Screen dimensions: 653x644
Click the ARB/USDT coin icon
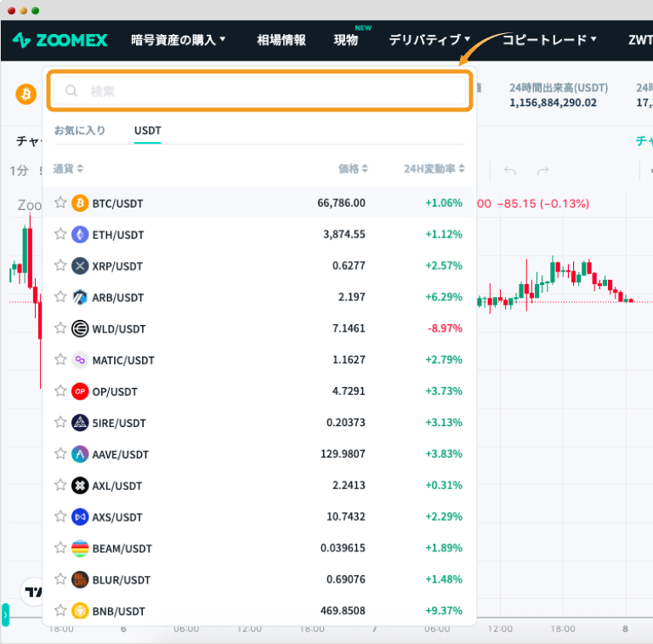[80, 298]
